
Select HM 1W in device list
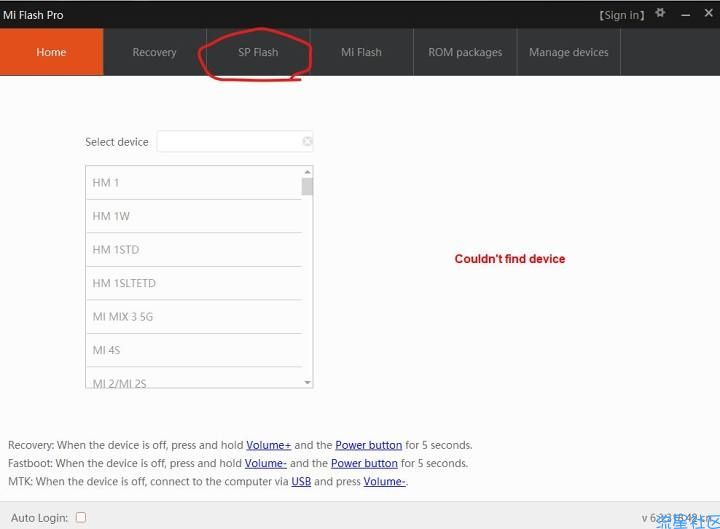(x=194, y=216)
